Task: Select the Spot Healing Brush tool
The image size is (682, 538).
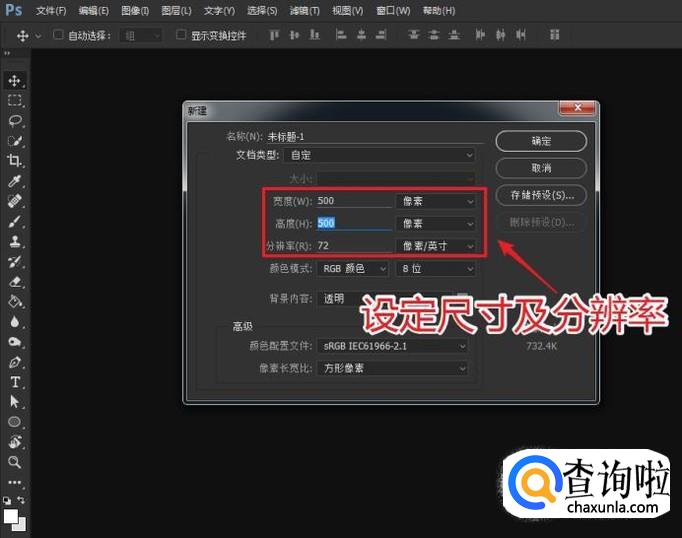Action: pos(14,201)
